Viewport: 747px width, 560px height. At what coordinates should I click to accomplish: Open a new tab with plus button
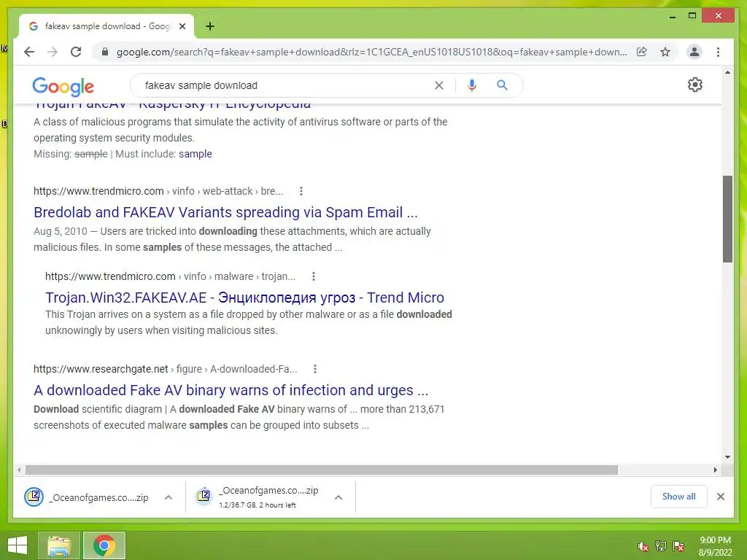coord(209,26)
